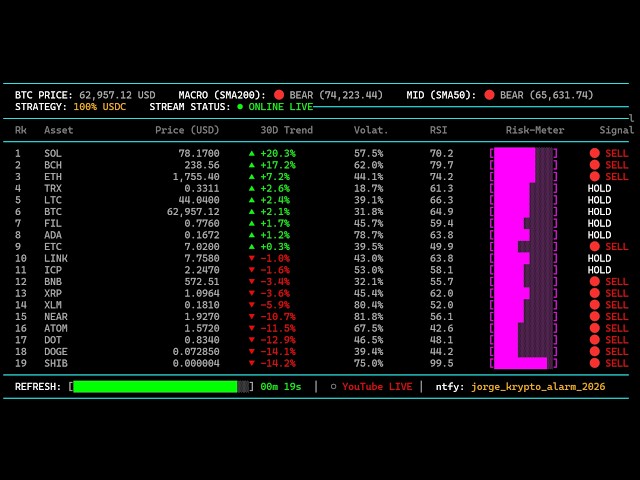640x480 pixels.
Task: Click the SELL signal text in XRP row
Action: pyautogui.click(x=617, y=293)
